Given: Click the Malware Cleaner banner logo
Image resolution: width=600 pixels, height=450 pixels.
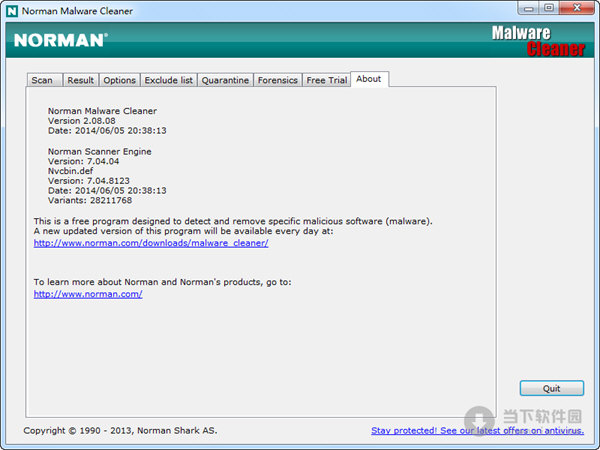Looking at the screenshot, I should click(538, 41).
